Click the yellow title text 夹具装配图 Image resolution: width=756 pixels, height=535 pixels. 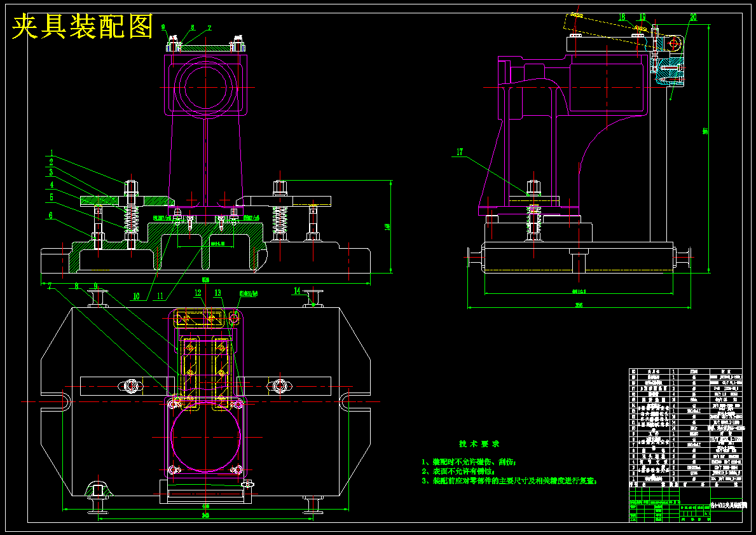83,25
